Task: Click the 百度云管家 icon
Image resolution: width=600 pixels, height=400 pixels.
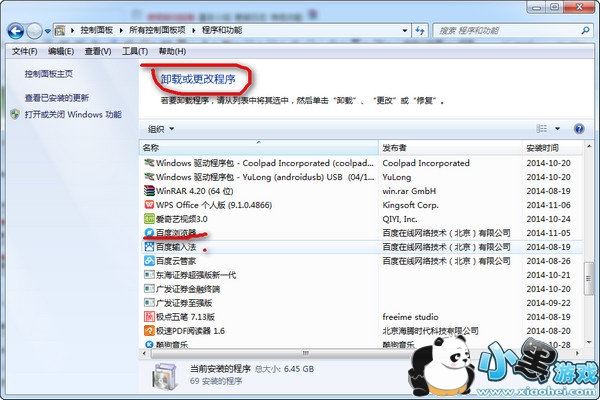Action: tap(149, 261)
